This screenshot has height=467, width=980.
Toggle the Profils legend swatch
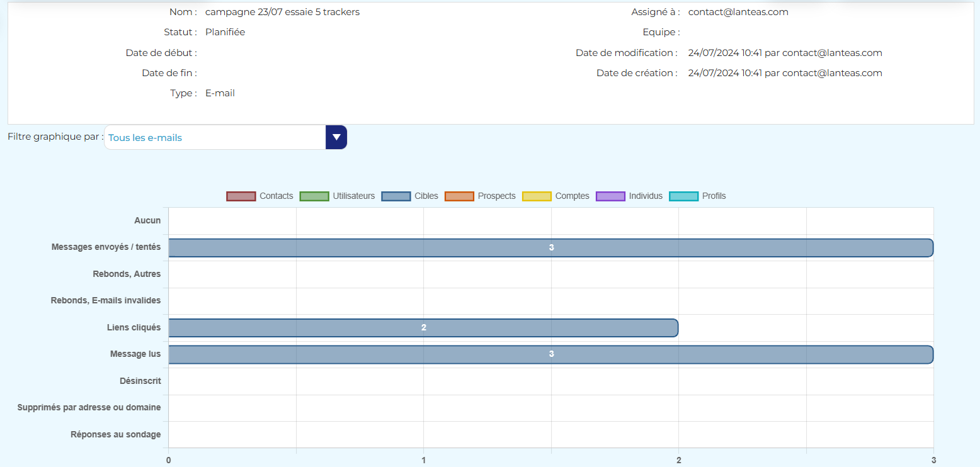[683, 196]
